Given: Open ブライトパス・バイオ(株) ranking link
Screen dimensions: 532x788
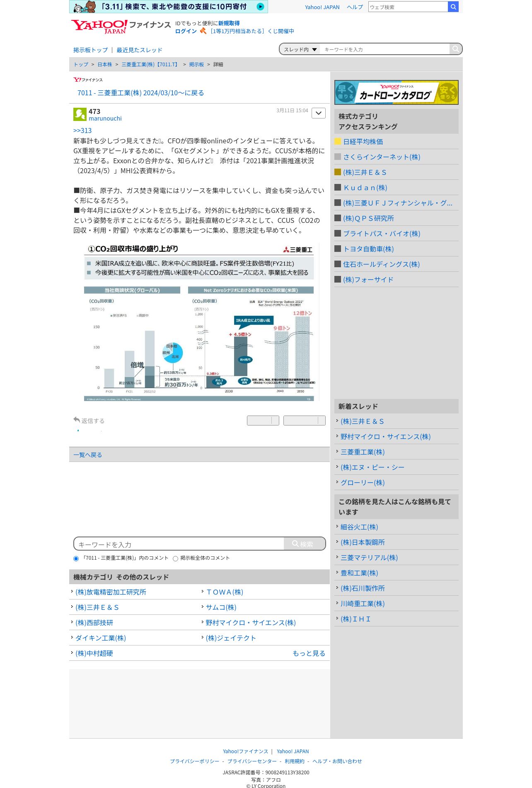Looking at the screenshot, I should click(382, 233).
